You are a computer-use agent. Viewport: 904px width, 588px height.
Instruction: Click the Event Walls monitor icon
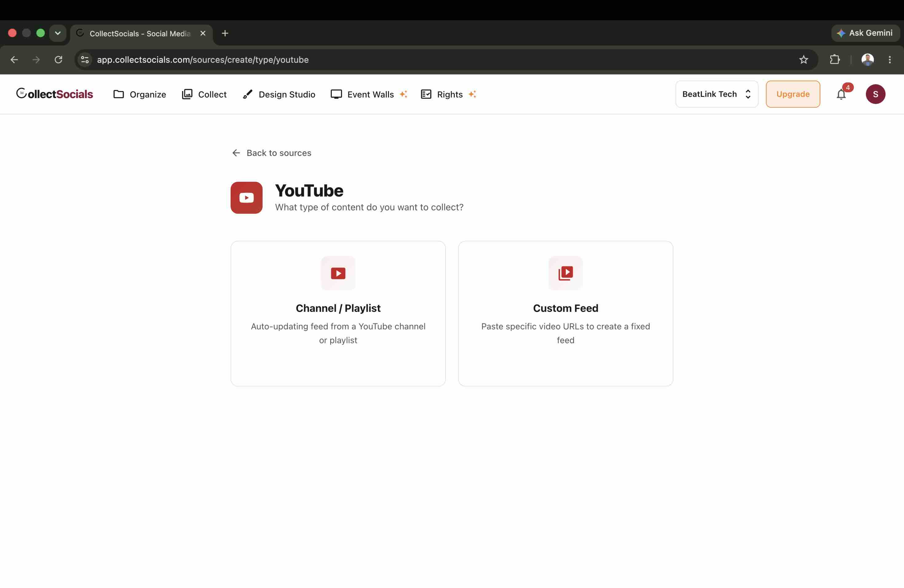[336, 94]
